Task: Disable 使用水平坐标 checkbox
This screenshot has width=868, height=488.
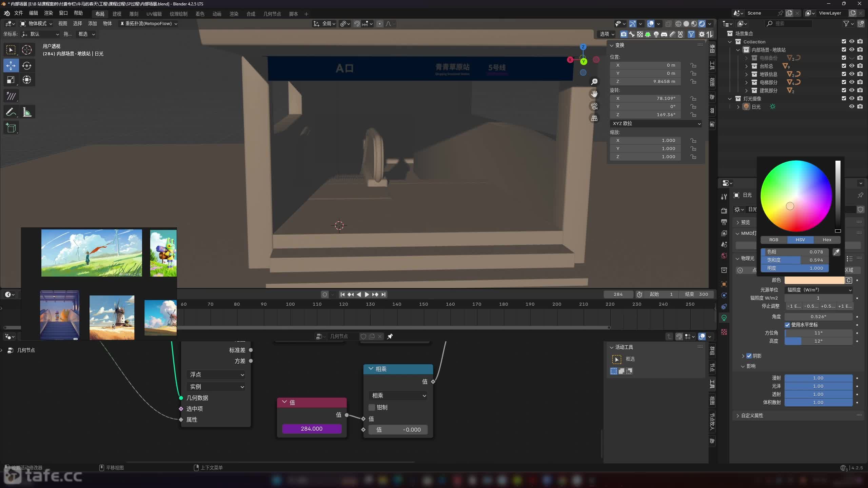Action: [787, 325]
